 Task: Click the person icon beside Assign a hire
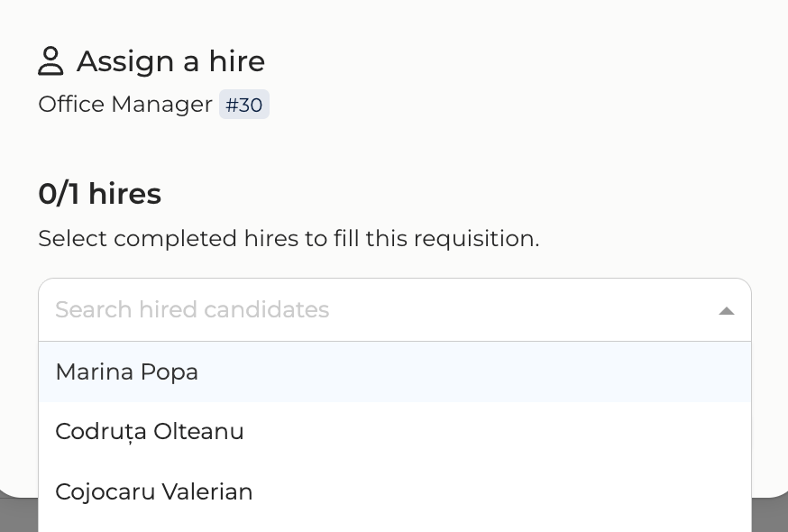coord(50,61)
